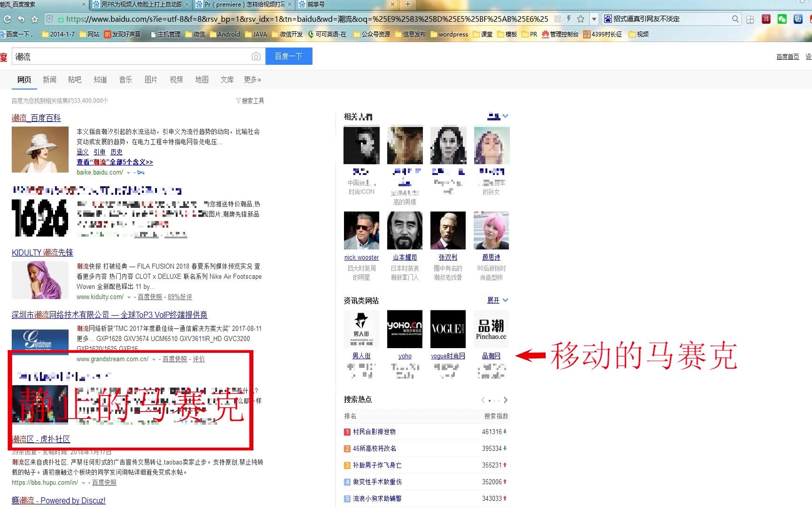Click the nick wooster portrait thumbnail
This screenshot has width=812, height=508.
[x=361, y=230]
